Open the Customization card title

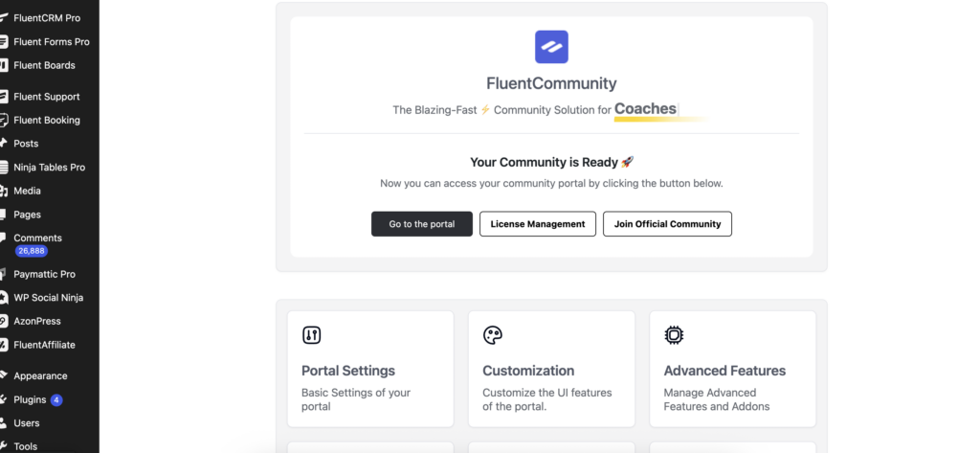pos(528,371)
